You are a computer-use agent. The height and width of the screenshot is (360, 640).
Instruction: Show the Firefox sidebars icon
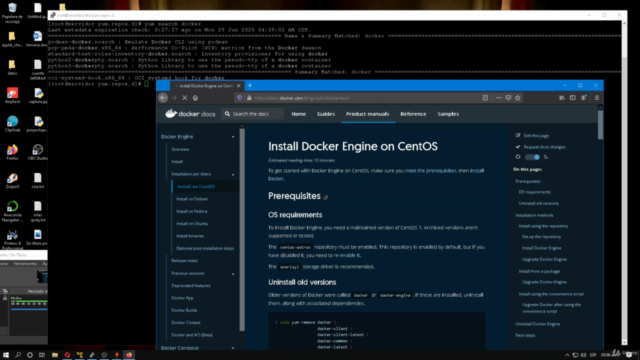pyautogui.click(x=573, y=98)
